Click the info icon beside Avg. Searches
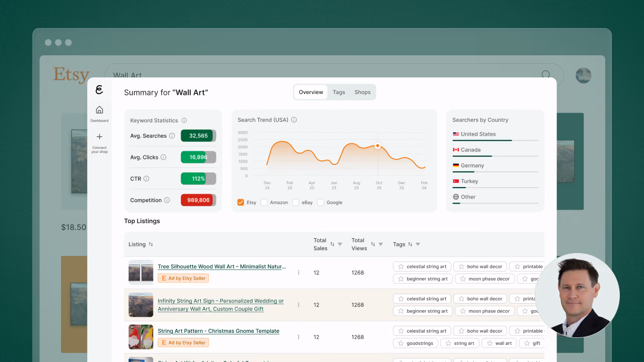The image size is (644, 362). tap(172, 136)
